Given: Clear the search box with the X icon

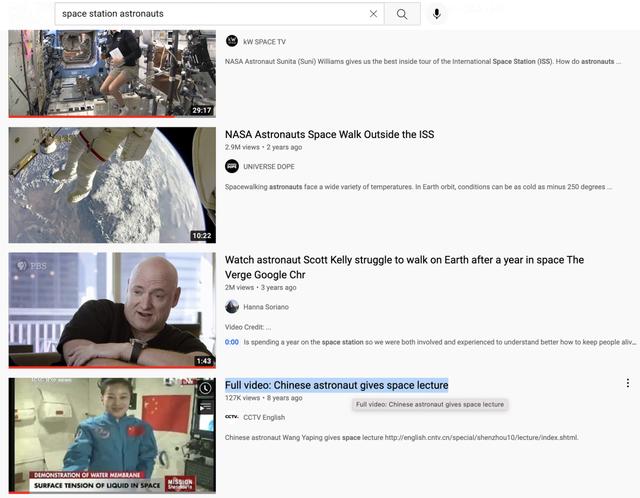Looking at the screenshot, I should pyautogui.click(x=373, y=14).
